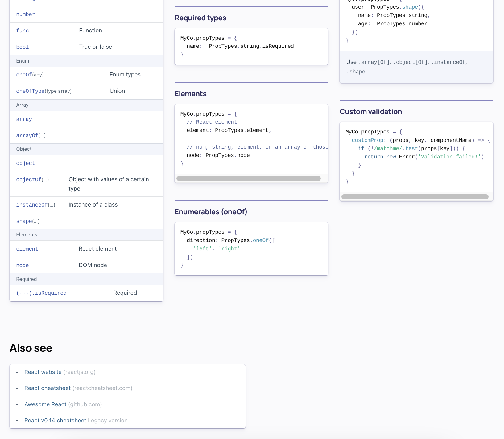Click the Also see heading

tap(31, 348)
